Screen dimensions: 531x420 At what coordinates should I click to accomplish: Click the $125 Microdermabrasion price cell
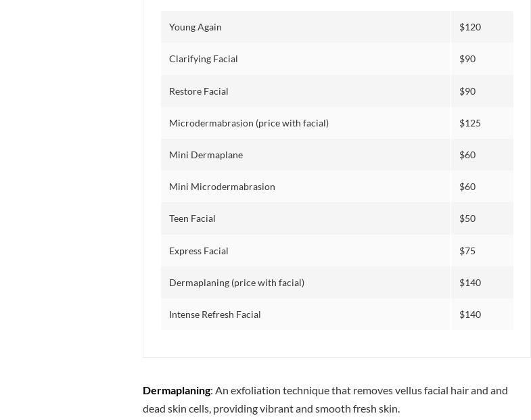coord(470,123)
